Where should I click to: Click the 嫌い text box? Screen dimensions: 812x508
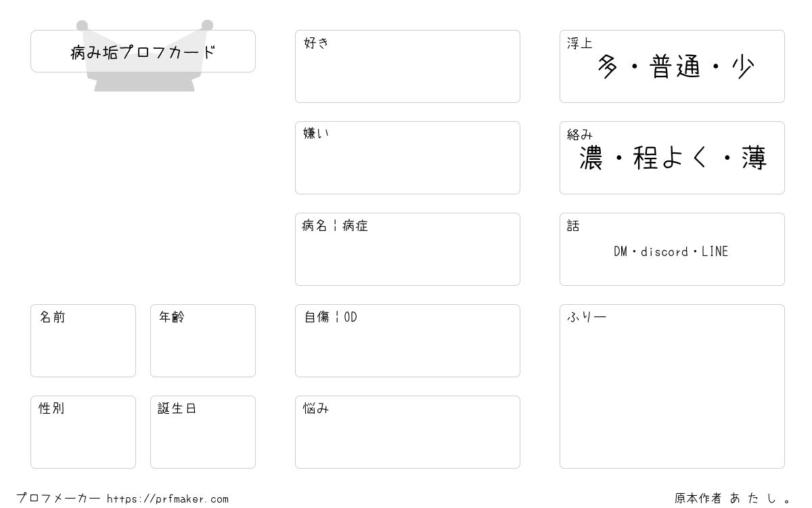(x=407, y=158)
